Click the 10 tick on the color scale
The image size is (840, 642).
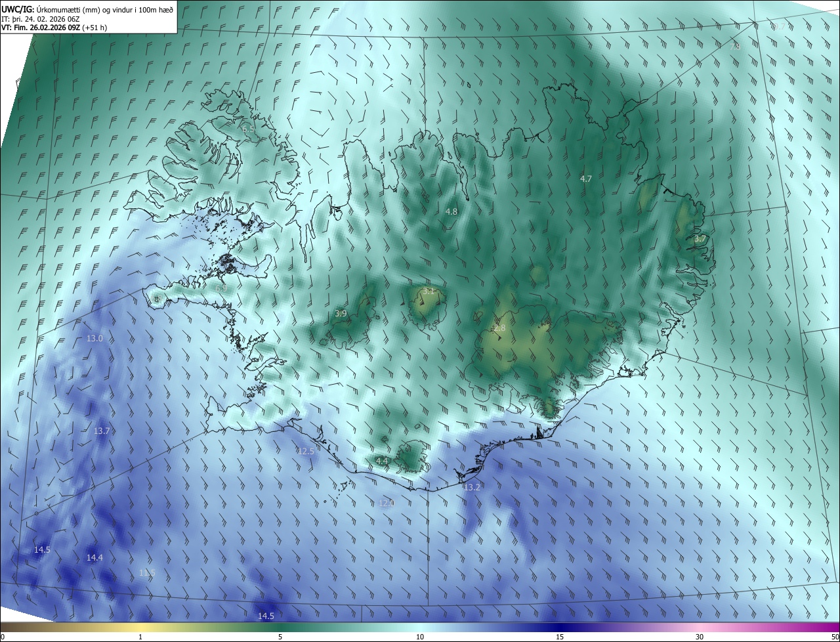420,637
